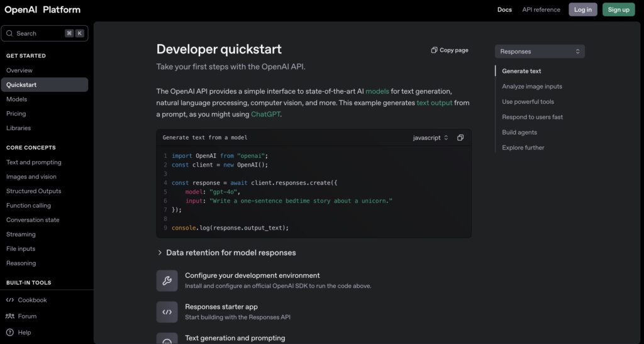644x344 pixels.
Task: Click the Developer quickstart heading
Action: 219,49
